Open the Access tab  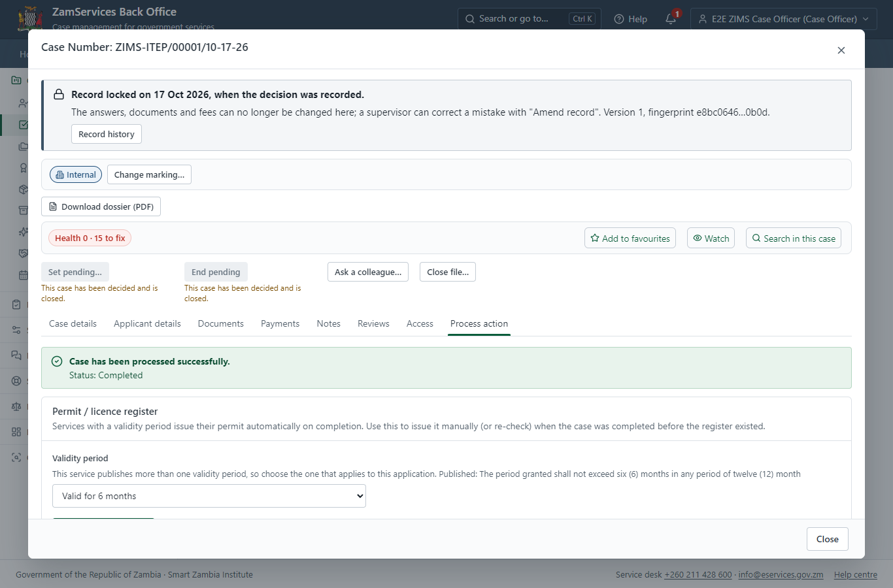[420, 323]
